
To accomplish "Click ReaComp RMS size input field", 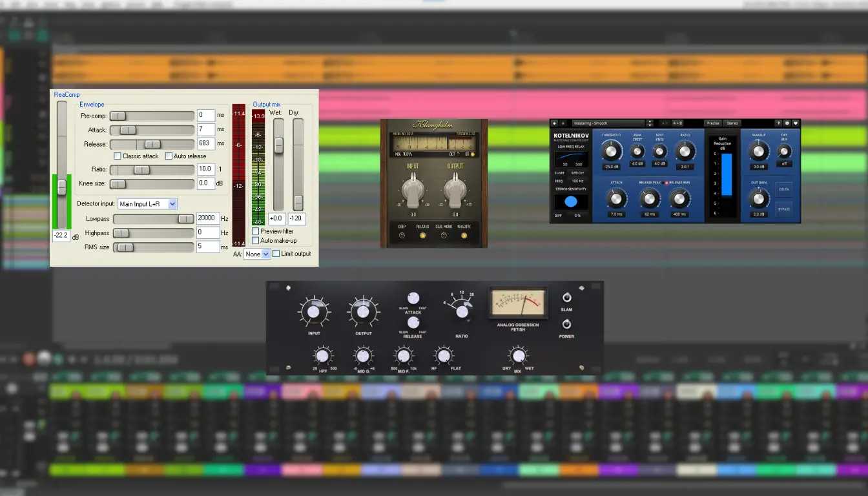I will click(208, 247).
